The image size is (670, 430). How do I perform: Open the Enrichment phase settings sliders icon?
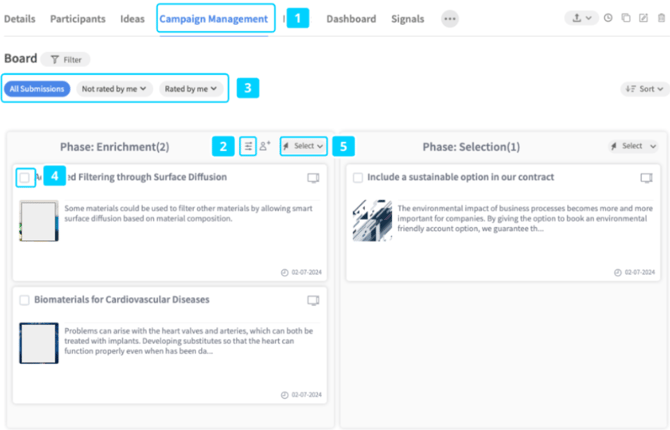[x=248, y=146]
